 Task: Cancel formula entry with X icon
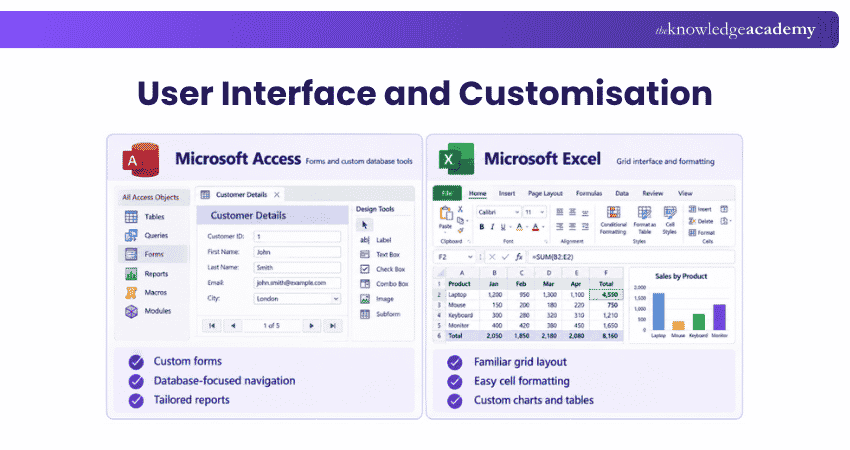[492, 257]
